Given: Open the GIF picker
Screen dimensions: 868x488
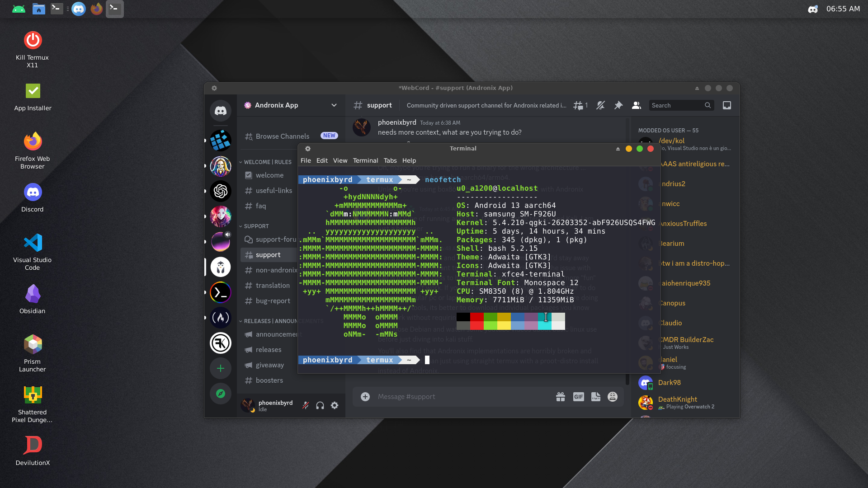Looking at the screenshot, I should tap(578, 396).
